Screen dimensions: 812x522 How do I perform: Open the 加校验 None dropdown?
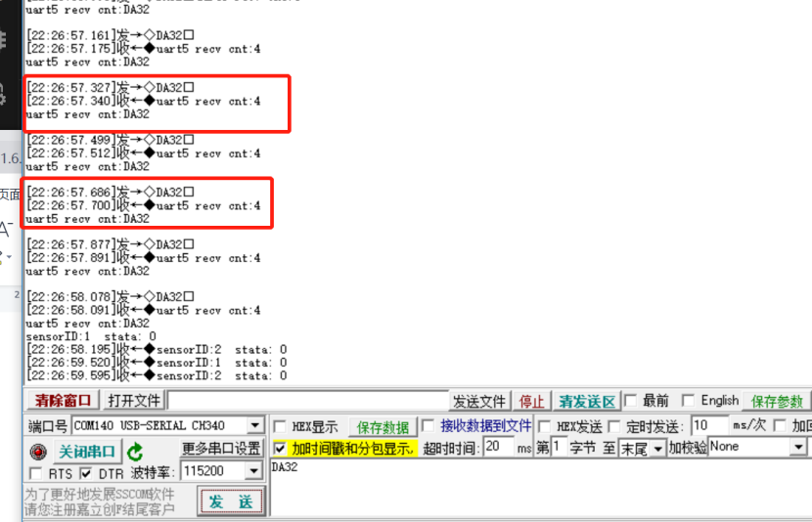click(798, 447)
